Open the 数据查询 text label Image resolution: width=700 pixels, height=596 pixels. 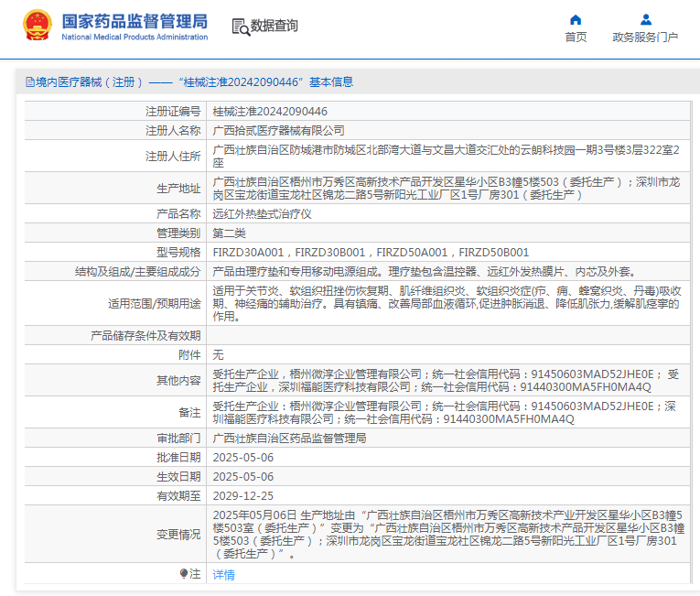275,26
